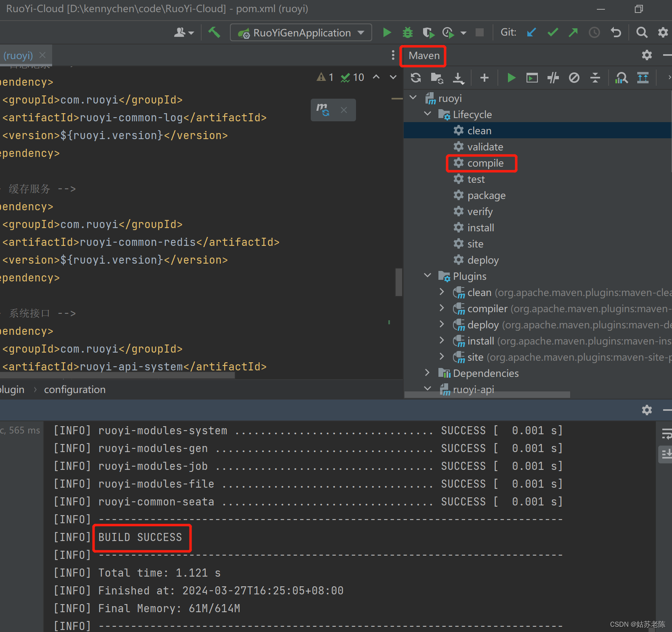
Task: Go to next highlighted error arrow
Action: point(393,77)
